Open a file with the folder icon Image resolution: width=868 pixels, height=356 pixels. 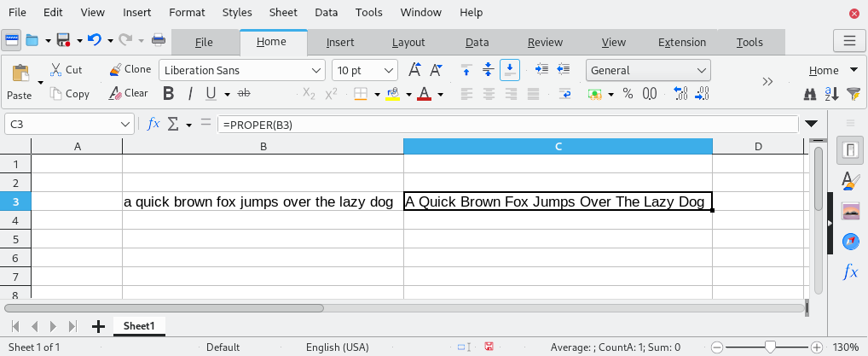click(x=32, y=40)
